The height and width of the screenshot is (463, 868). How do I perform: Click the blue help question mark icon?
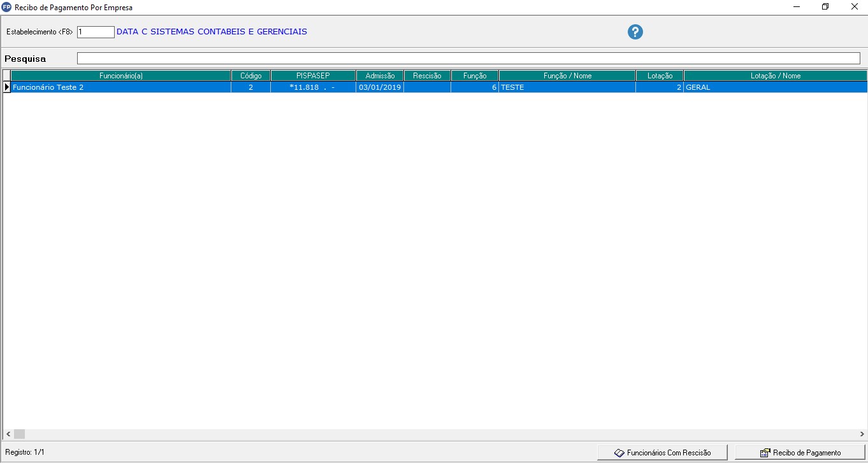point(635,32)
